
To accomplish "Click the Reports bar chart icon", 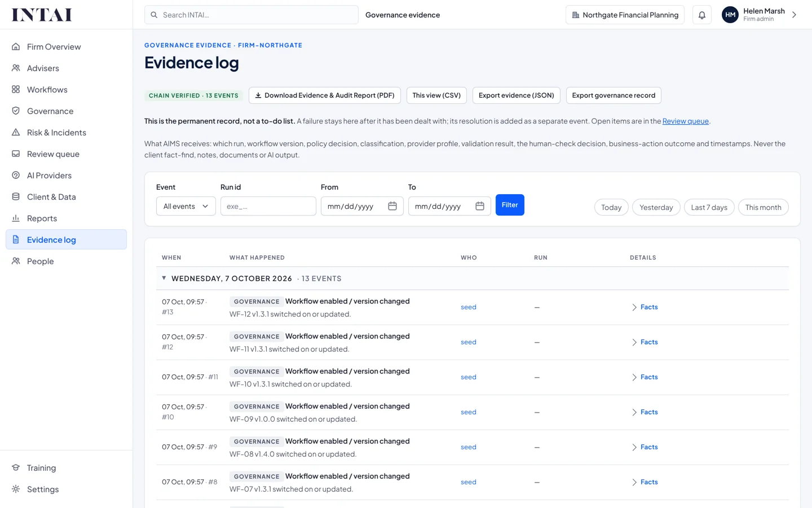I will pyautogui.click(x=16, y=218).
